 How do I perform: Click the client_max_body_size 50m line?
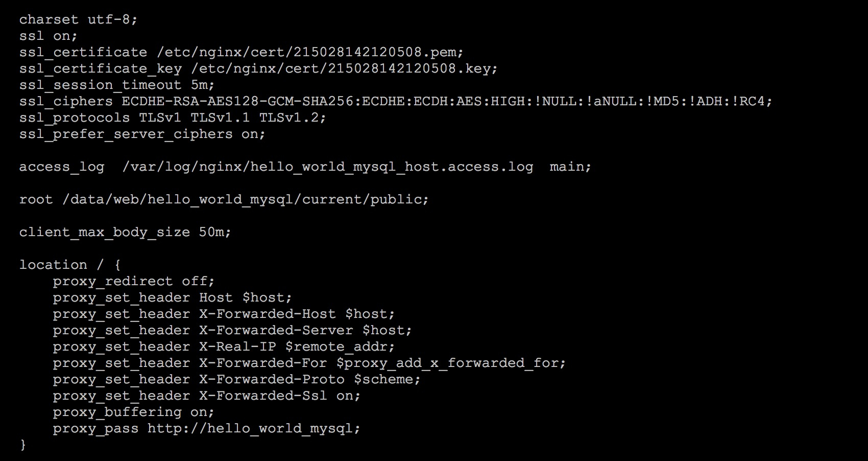pos(125,232)
